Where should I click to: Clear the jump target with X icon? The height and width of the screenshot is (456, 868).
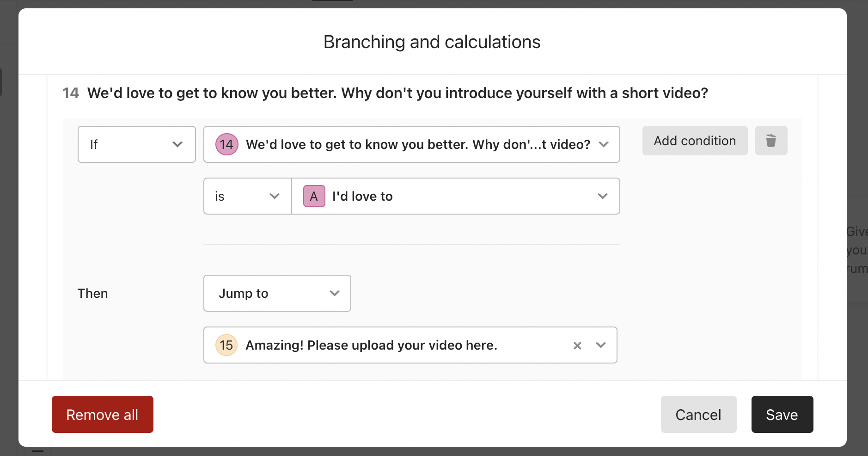(x=577, y=345)
